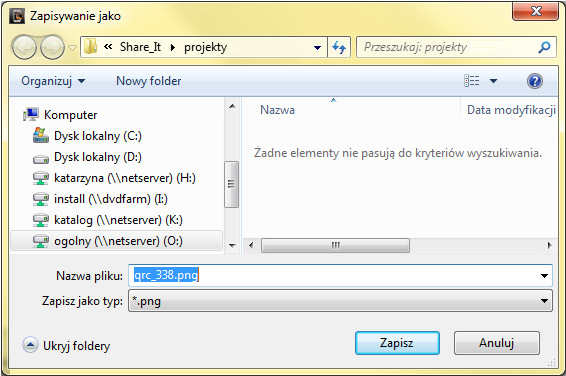Select projekty in the address path

[x=205, y=47]
